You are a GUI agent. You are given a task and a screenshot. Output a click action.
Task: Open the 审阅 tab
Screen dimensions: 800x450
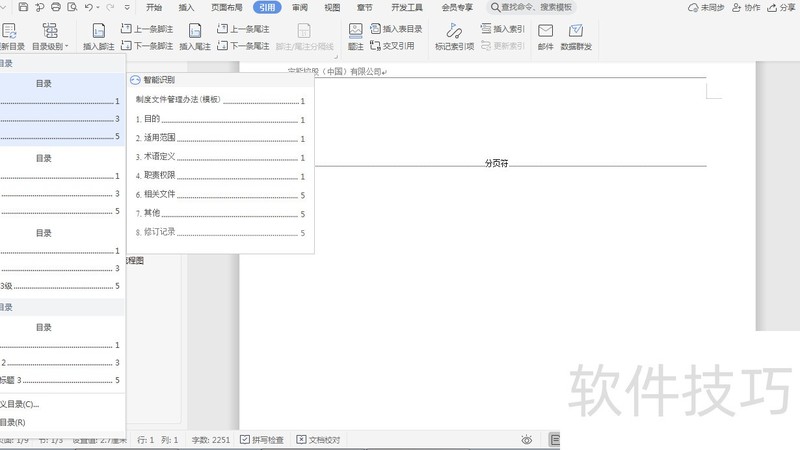point(299,7)
